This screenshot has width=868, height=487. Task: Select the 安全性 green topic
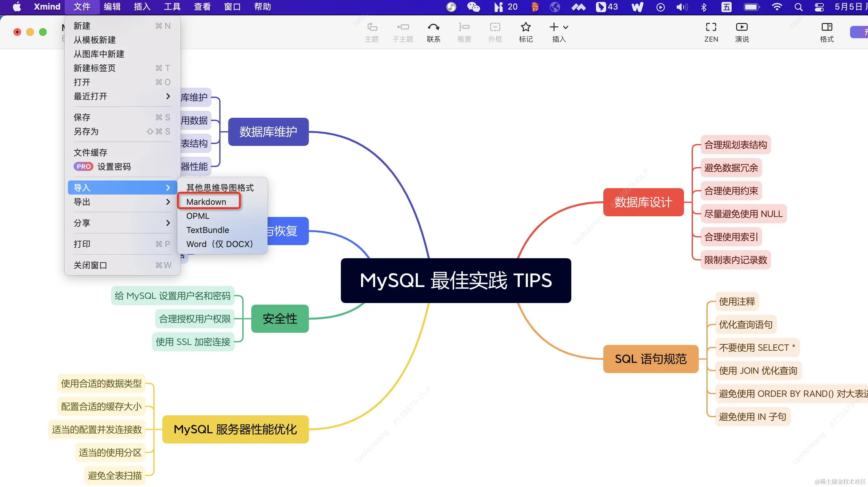pyautogui.click(x=280, y=319)
